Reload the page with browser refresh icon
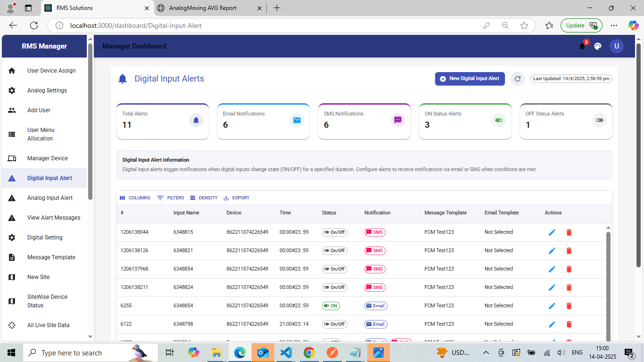Image resolution: width=644 pixels, height=362 pixels. (34, 25)
